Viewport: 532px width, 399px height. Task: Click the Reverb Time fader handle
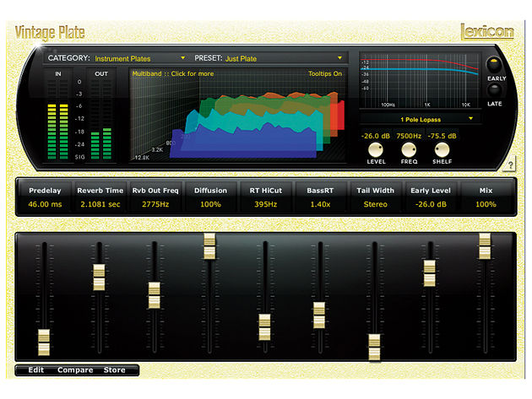tap(99, 278)
